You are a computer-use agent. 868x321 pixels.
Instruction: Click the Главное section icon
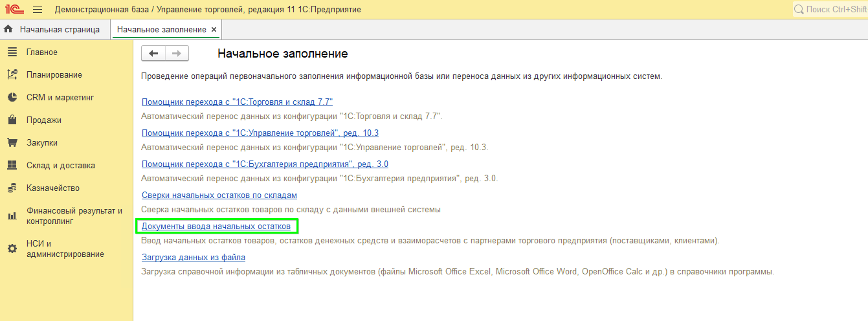point(12,52)
